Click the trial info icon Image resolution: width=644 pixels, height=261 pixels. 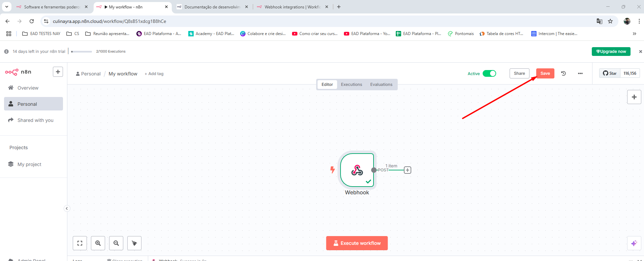click(x=6, y=52)
